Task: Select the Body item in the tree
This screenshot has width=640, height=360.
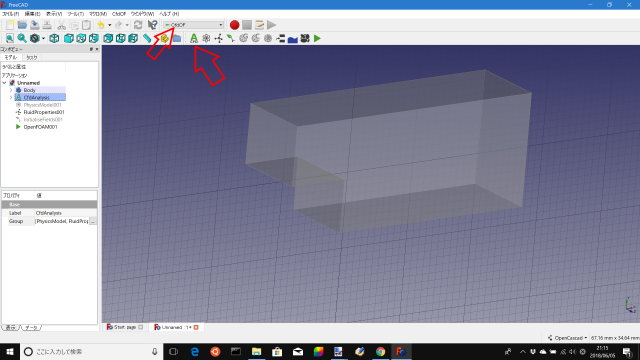Action: point(29,90)
